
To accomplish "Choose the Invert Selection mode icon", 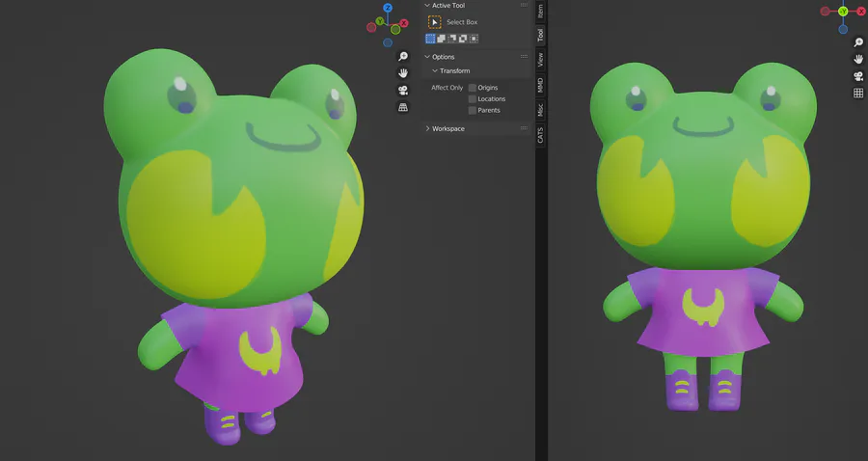I will (463, 39).
